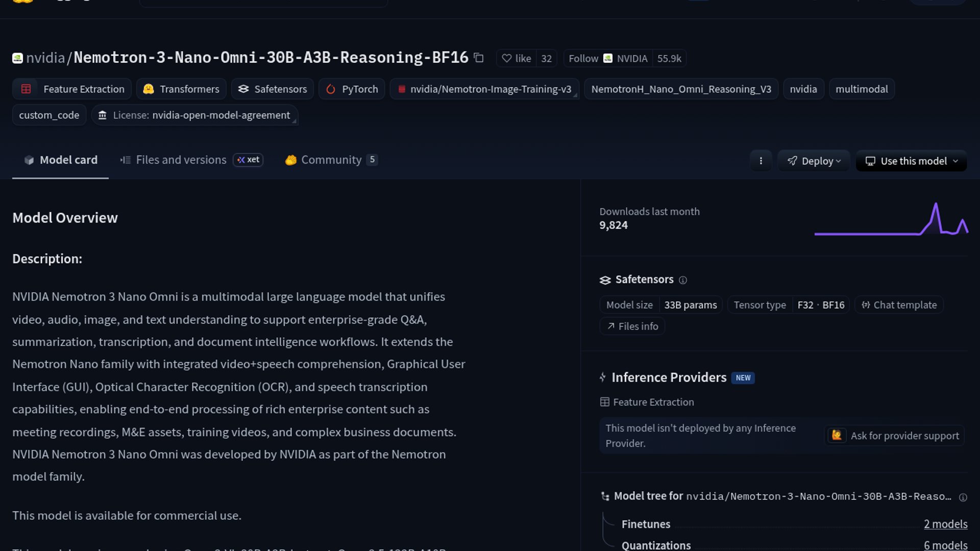The width and height of the screenshot is (980, 551).
Task: Click the Feature Extraction task tag
Action: tap(72, 89)
